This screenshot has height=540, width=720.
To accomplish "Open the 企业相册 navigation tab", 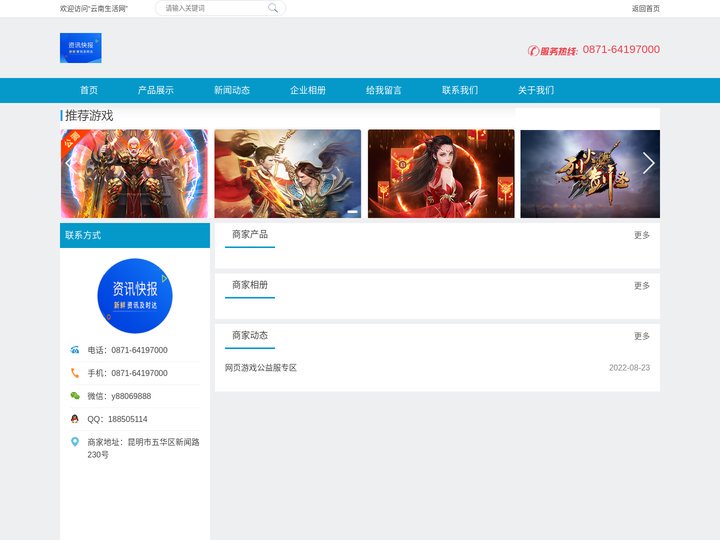I will coord(308,90).
